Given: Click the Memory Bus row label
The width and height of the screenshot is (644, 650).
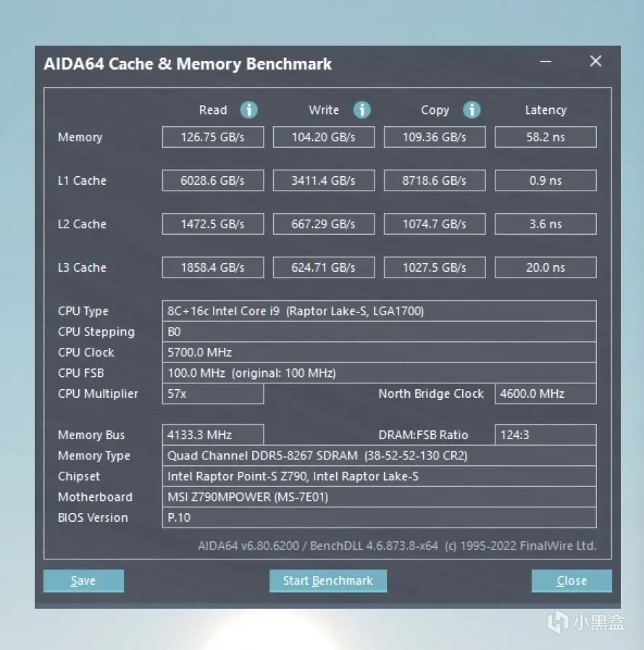Looking at the screenshot, I should pos(91,436).
